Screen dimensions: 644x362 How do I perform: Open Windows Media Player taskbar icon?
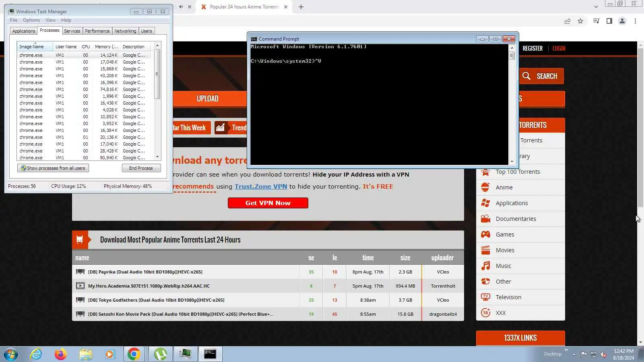tap(109, 354)
